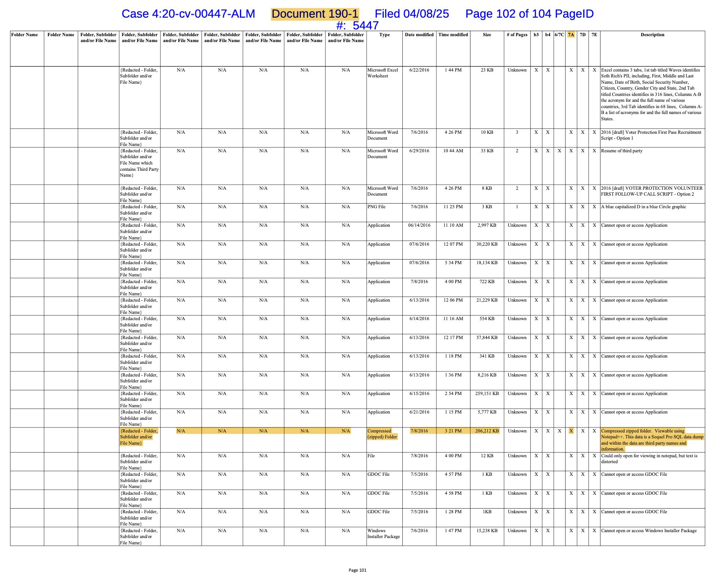Click the '7E' column header
The width and height of the screenshot is (728, 578).
pos(594,35)
